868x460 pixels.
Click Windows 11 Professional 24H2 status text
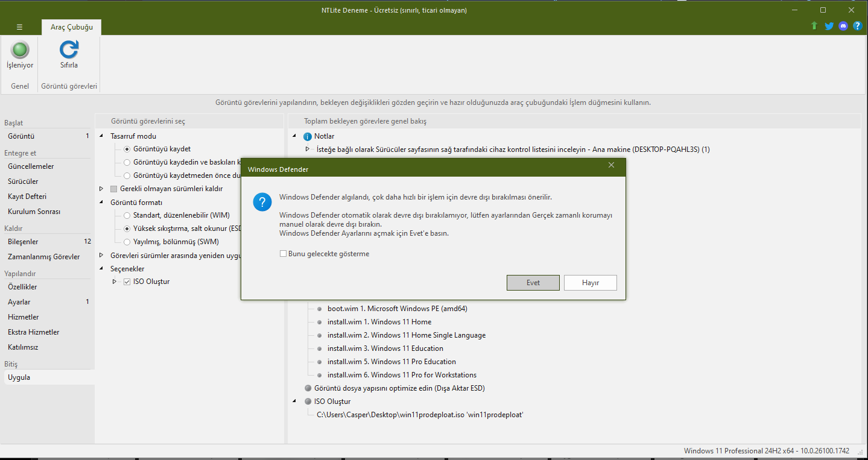point(767,452)
